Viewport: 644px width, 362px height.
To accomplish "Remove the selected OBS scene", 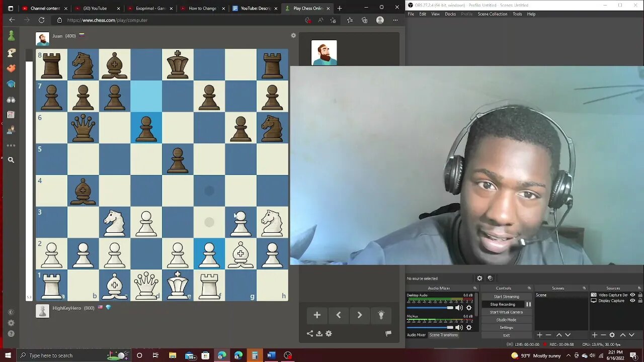I will coord(548,335).
